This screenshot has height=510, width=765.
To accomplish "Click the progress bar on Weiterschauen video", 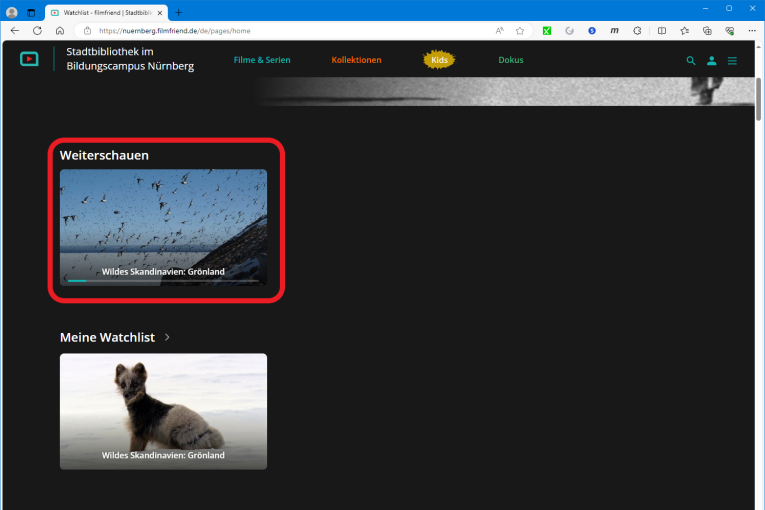I will 163,281.
